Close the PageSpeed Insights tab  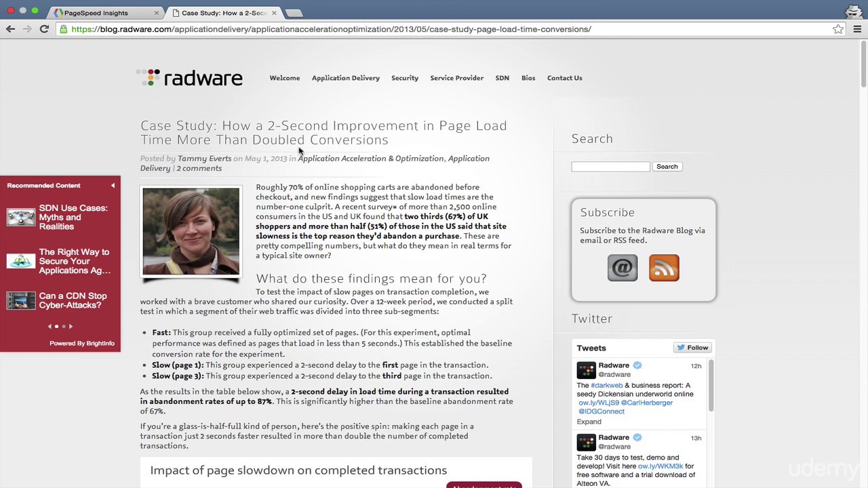157,13
